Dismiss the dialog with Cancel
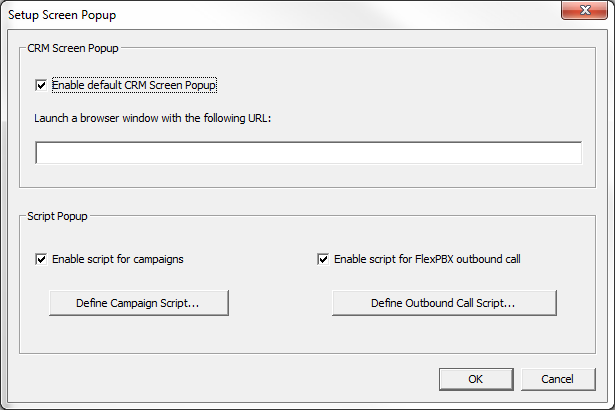This screenshot has height=410, width=615. coord(558,379)
